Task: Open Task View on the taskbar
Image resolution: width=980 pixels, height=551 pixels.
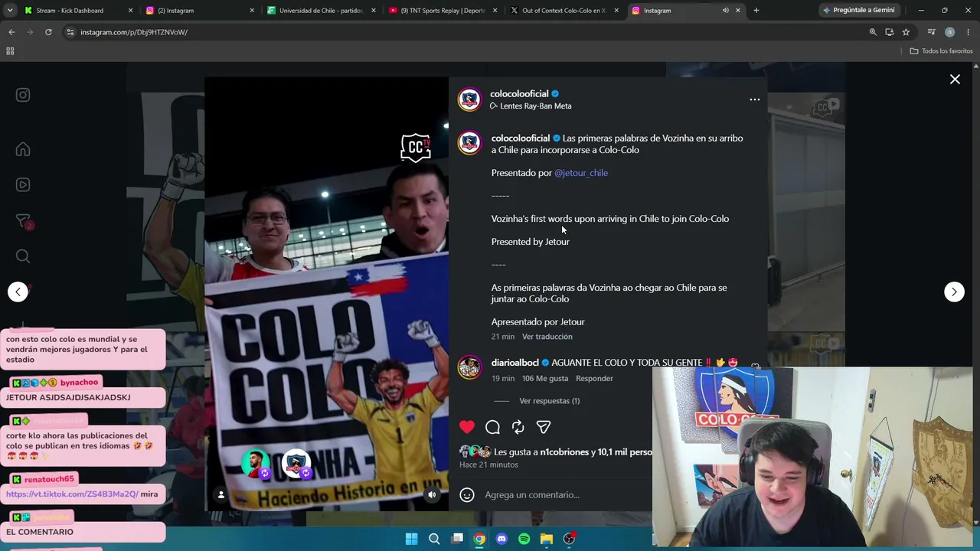Action: (457, 539)
